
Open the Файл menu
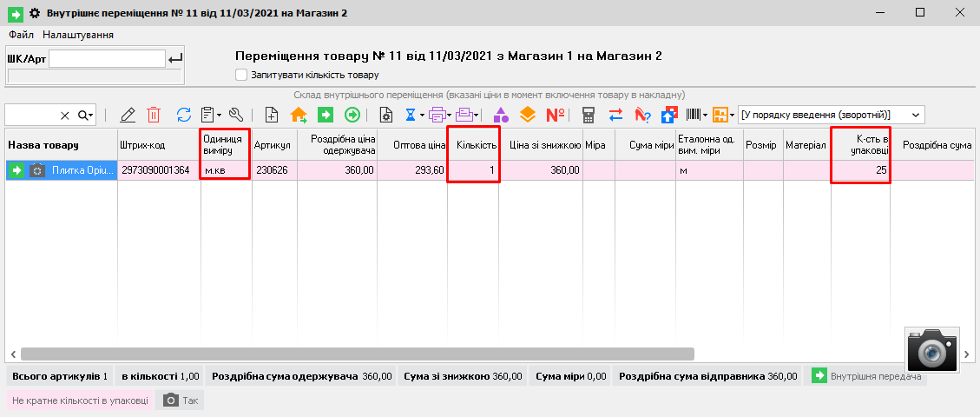(21, 35)
